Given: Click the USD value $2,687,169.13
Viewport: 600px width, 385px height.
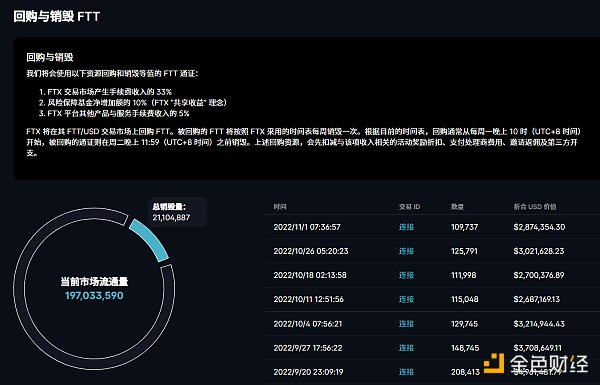Looking at the screenshot, I should point(536,299).
